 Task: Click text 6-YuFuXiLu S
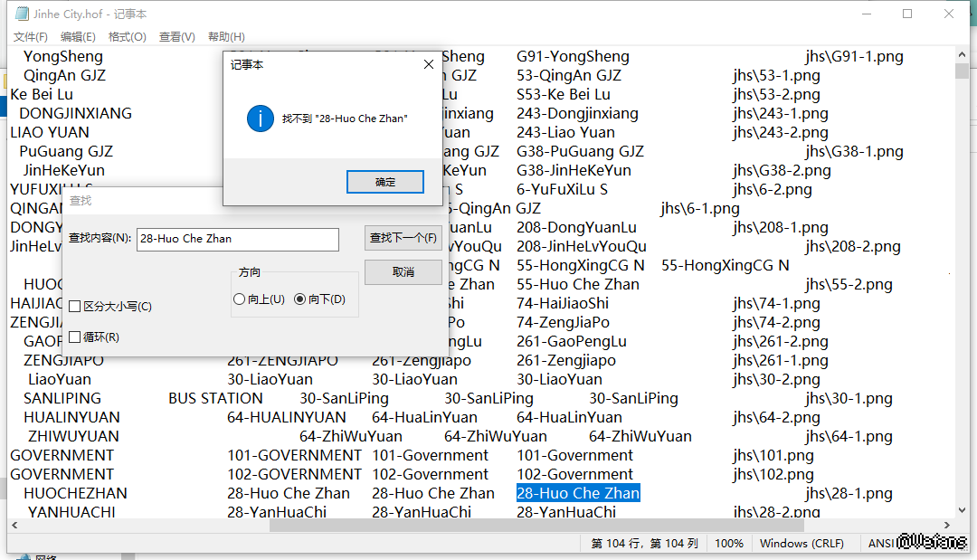coord(562,189)
